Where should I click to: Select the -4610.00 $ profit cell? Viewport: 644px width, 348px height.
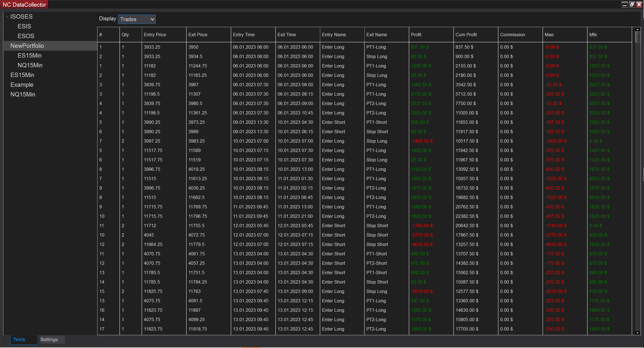point(422,244)
